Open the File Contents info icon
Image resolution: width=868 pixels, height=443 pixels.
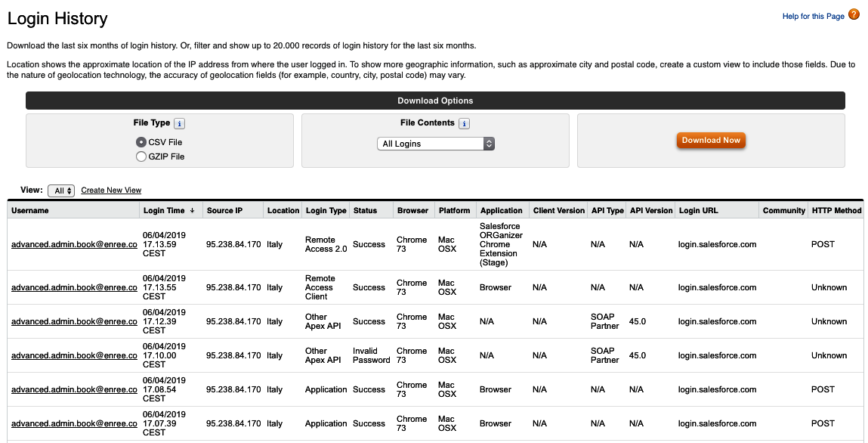pyautogui.click(x=464, y=123)
